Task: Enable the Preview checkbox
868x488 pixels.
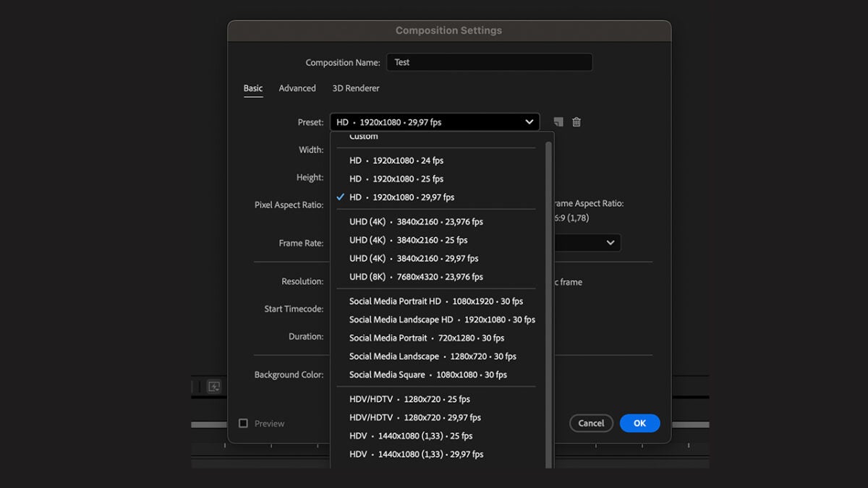Action: click(x=244, y=424)
